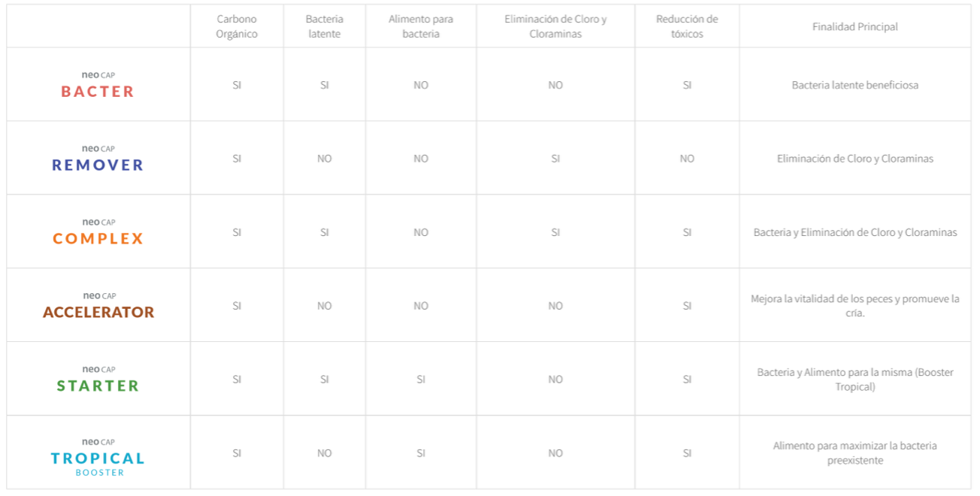Select the Reducción de tóxicos header
Image resolution: width=980 pixels, height=496 pixels.
[687, 26]
